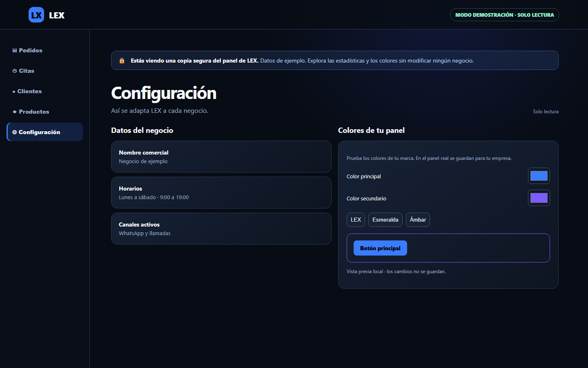Click the Solo lectura label
The width and height of the screenshot is (588, 368).
[x=546, y=112]
